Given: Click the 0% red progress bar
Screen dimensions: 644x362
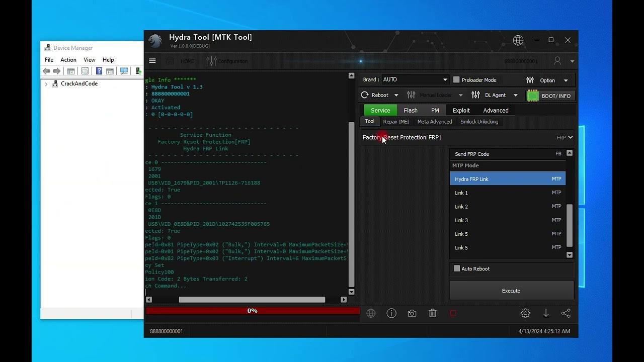Looking at the screenshot, I should [253, 311].
